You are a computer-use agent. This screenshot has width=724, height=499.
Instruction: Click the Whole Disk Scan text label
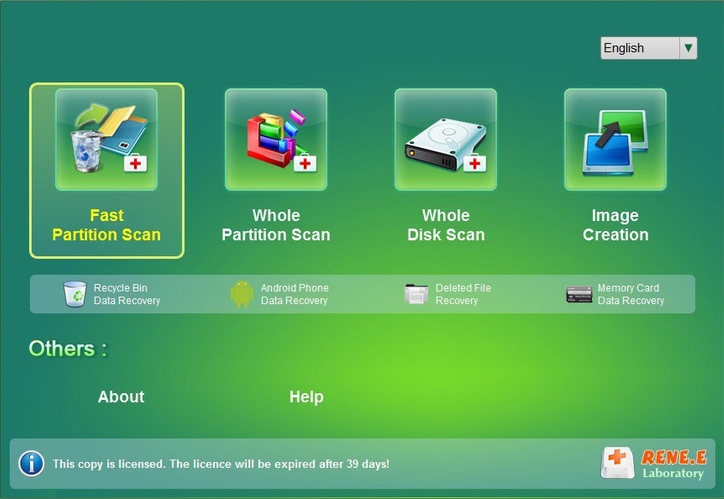[446, 225]
